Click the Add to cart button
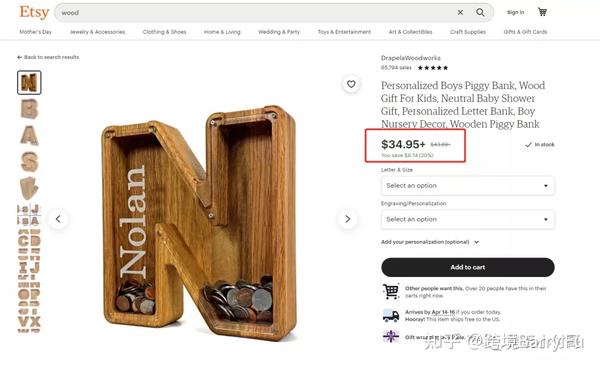Viewport: 600px width, 368px height. click(468, 267)
